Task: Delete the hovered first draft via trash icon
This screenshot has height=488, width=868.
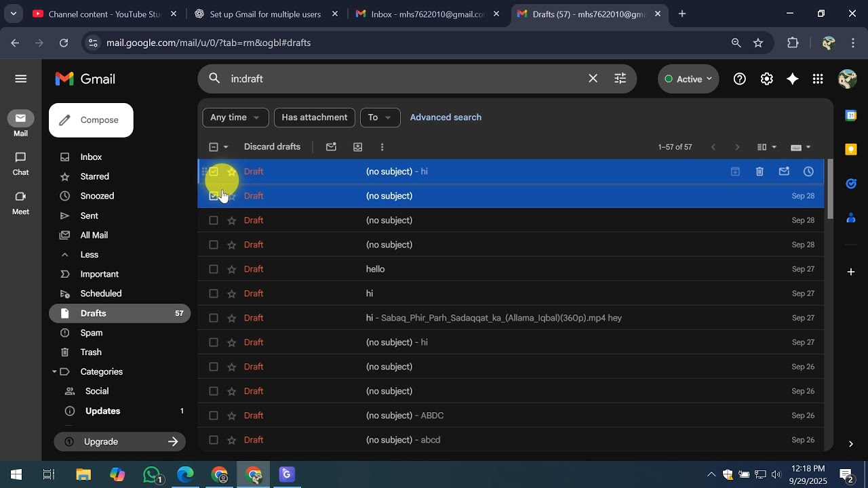Action: (759, 171)
